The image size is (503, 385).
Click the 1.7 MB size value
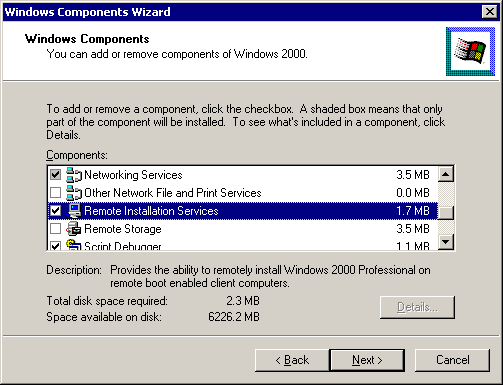[x=413, y=211]
